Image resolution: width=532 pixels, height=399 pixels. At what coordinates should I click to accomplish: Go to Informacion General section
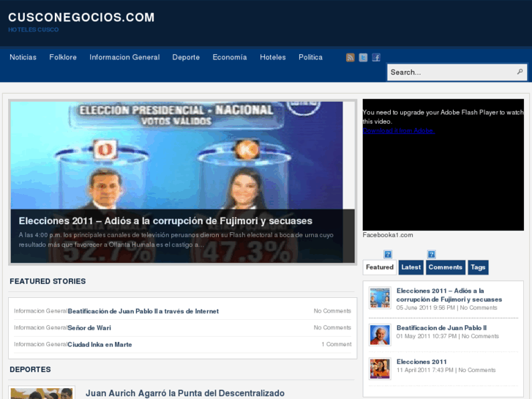124,57
